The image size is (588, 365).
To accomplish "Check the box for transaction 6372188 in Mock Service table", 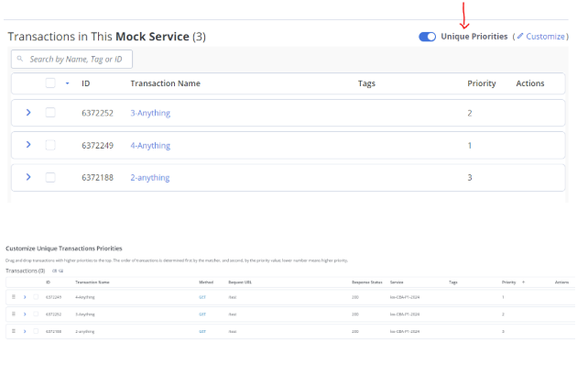I will click(50, 177).
